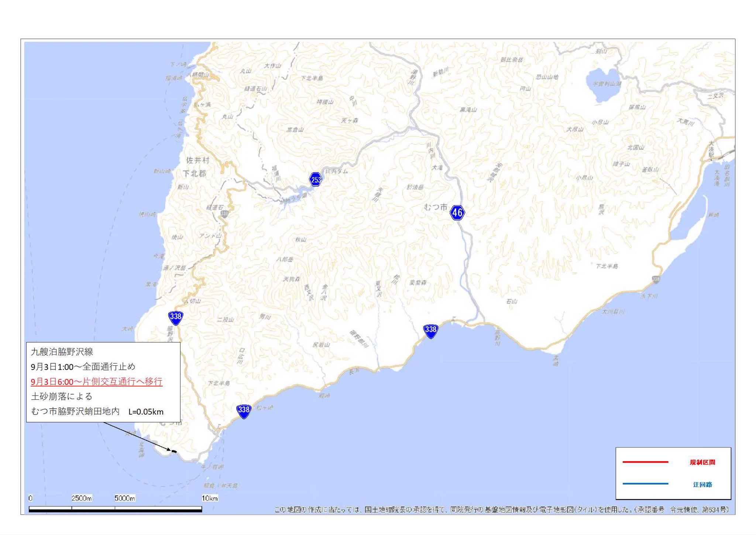
Task: Click the 338 shield near 松ヶ崎
Action: 244,411
